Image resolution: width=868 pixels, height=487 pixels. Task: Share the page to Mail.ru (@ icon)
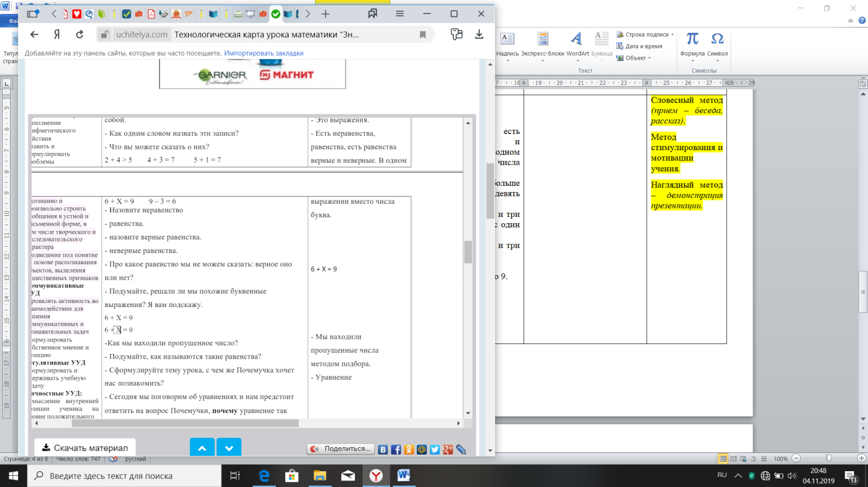click(x=422, y=449)
